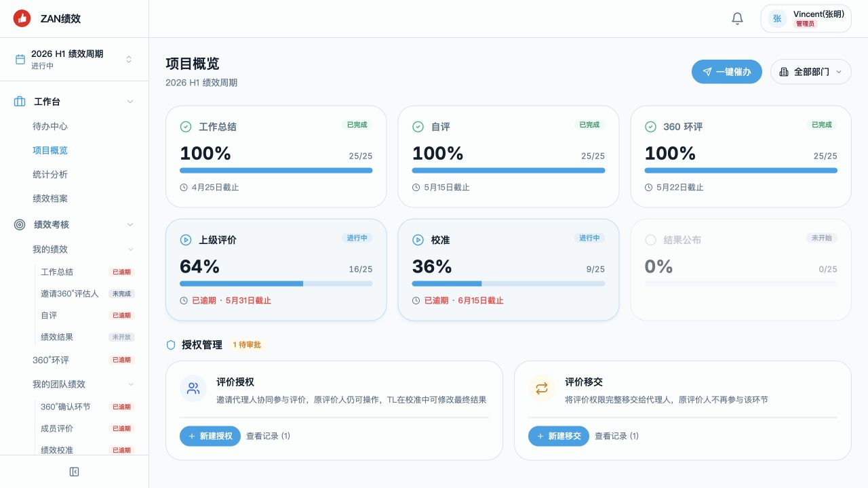868x488 pixels.
Task: Collapse the 工作台 section chevron
Action: click(130, 102)
